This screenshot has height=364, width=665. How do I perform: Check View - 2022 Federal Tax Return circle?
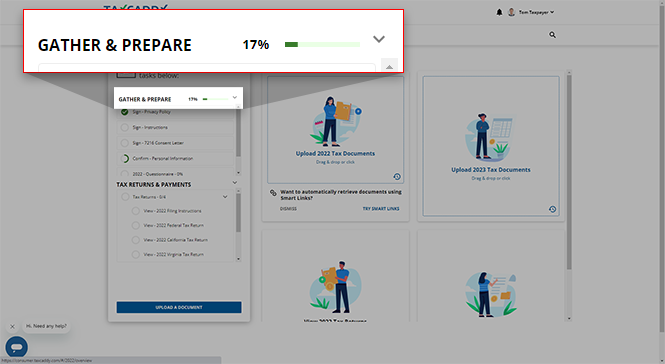pyautogui.click(x=136, y=225)
